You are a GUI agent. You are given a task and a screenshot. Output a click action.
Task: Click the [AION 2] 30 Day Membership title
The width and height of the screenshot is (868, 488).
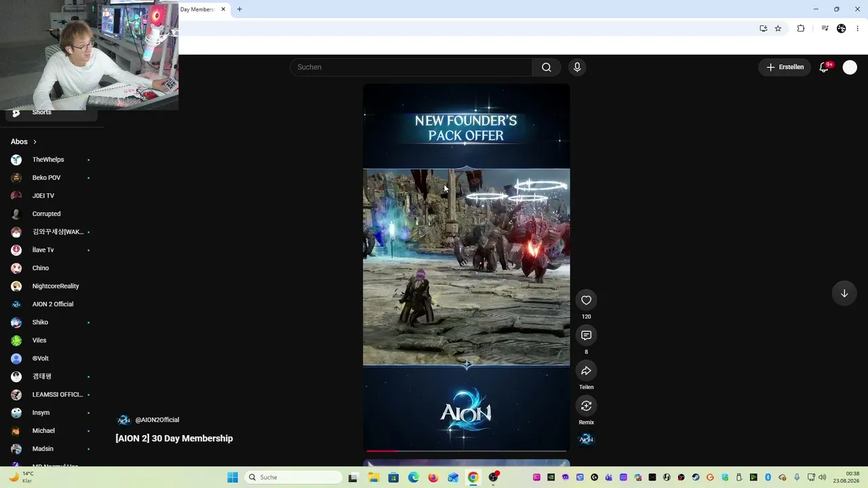[x=174, y=439]
